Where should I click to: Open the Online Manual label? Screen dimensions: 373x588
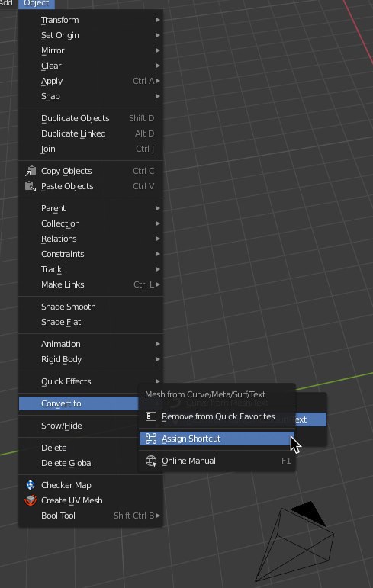[x=188, y=461]
